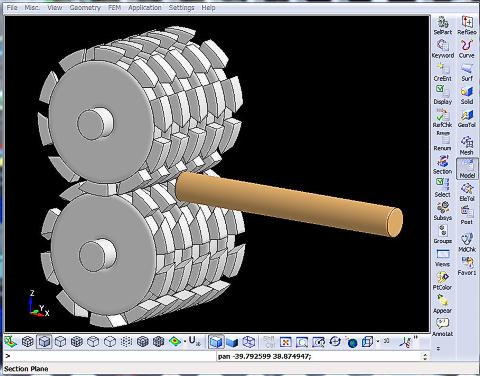Viewport: 480px width, 376px height.
Task: Toggle the fringe color contour display
Action: [x=175, y=342]
